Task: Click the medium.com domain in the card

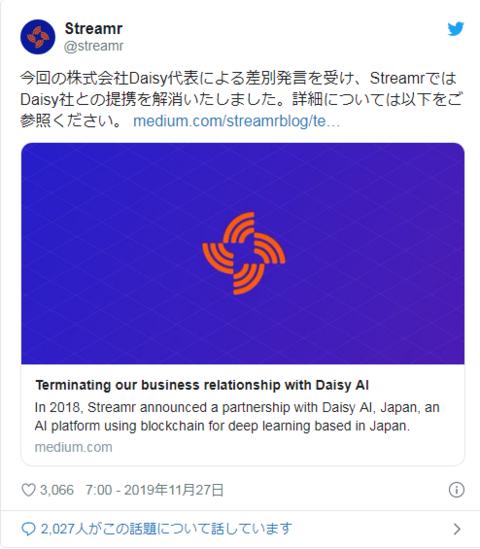Action: point(74,447)
